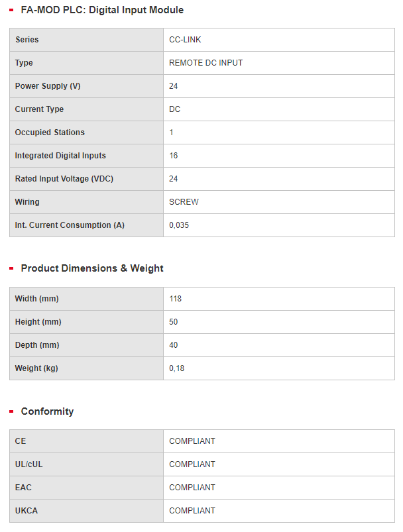Screen dimensions: 403x532
Task: Click the Integrated Digital Inputs value 16
Action: point(174,156)
